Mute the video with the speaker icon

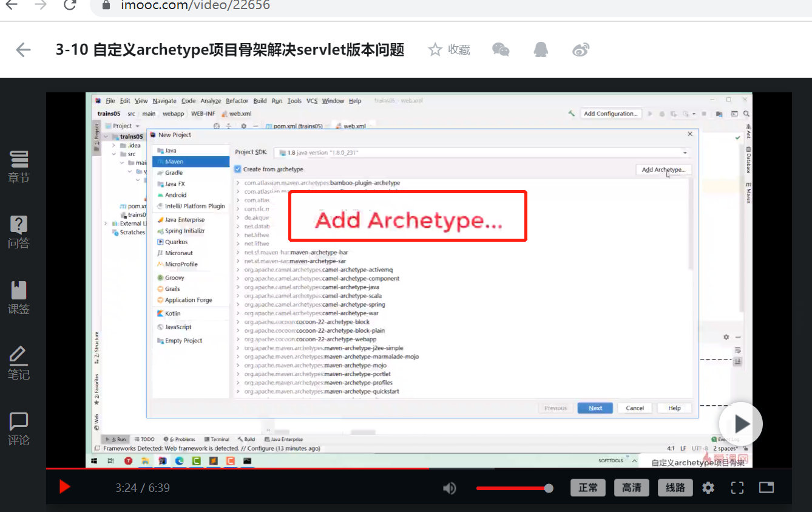[x=450, y=488]
